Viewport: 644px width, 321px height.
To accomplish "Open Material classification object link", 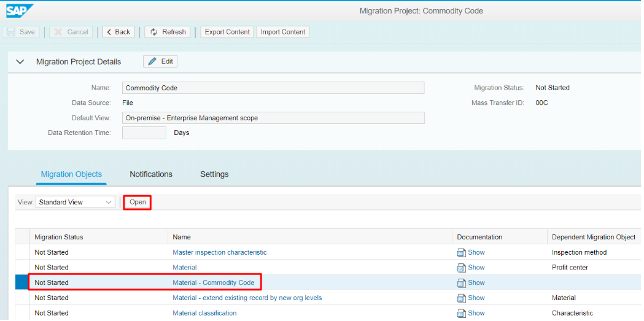I will (204, 313).
